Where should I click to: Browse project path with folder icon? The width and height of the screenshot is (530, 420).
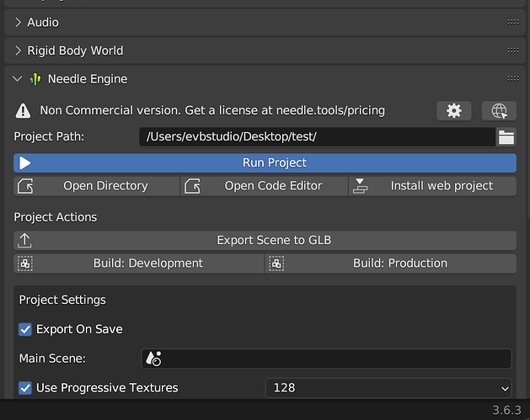[506, 136]
